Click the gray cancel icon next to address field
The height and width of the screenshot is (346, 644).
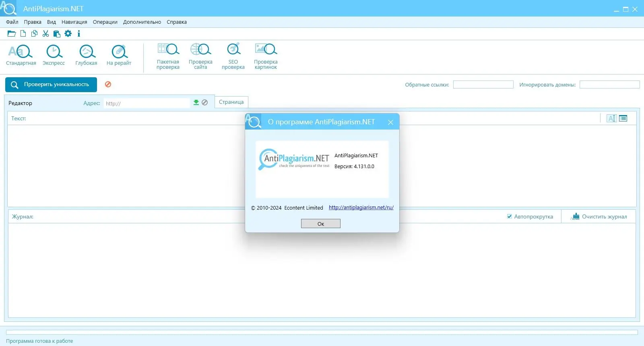pos(204,103)
